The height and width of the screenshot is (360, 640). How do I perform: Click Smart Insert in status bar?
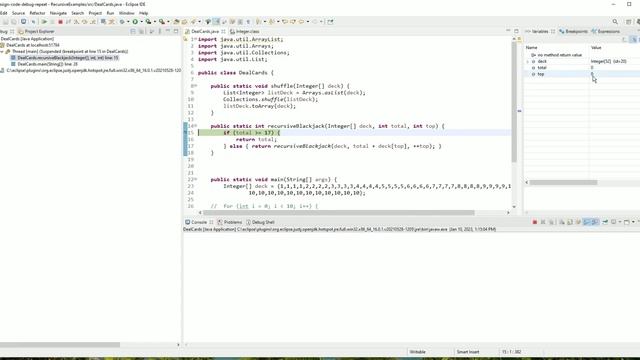click(x=468, y=352)
